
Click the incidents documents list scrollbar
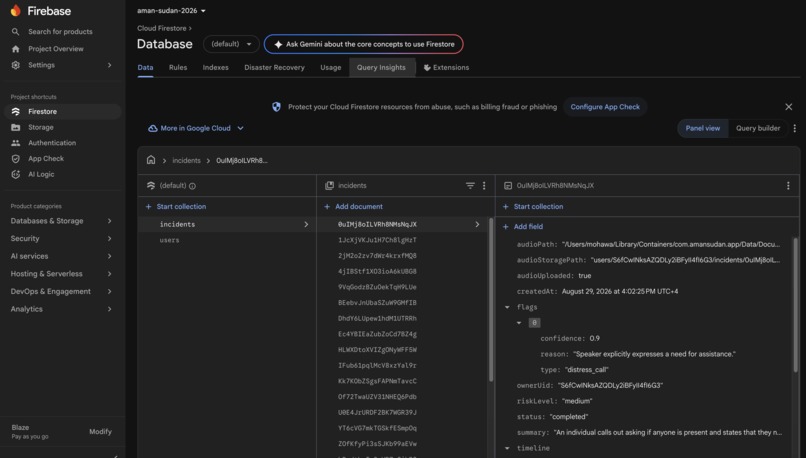click(491, 299)
